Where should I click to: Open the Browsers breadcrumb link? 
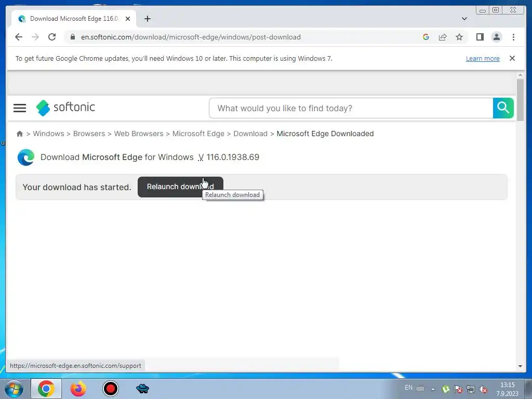89,134
